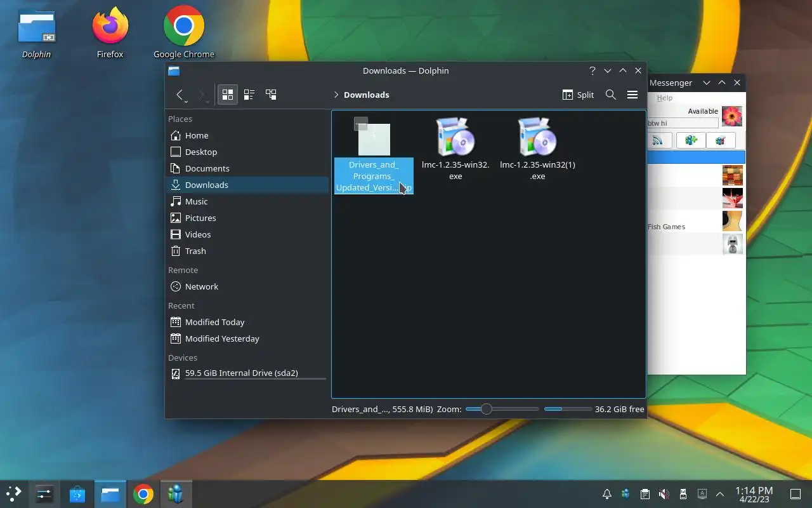
Task: Open Dolphin desktop shortcut
Action: [37, 34]
